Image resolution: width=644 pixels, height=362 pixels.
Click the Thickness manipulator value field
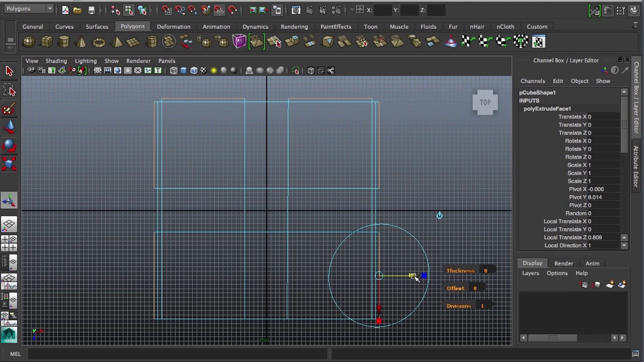point(486,271)
